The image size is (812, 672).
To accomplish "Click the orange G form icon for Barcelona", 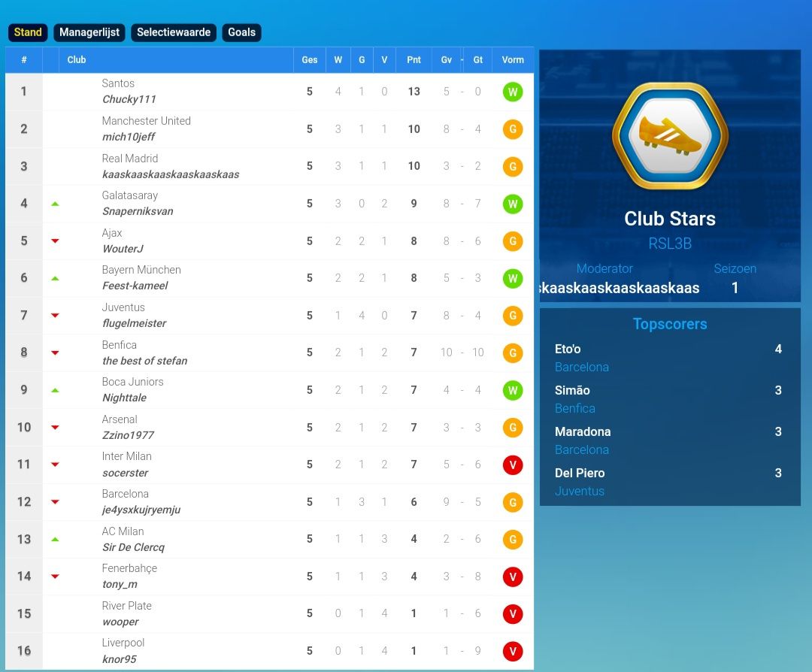I will pyautogui.click(x=513, y=502).
